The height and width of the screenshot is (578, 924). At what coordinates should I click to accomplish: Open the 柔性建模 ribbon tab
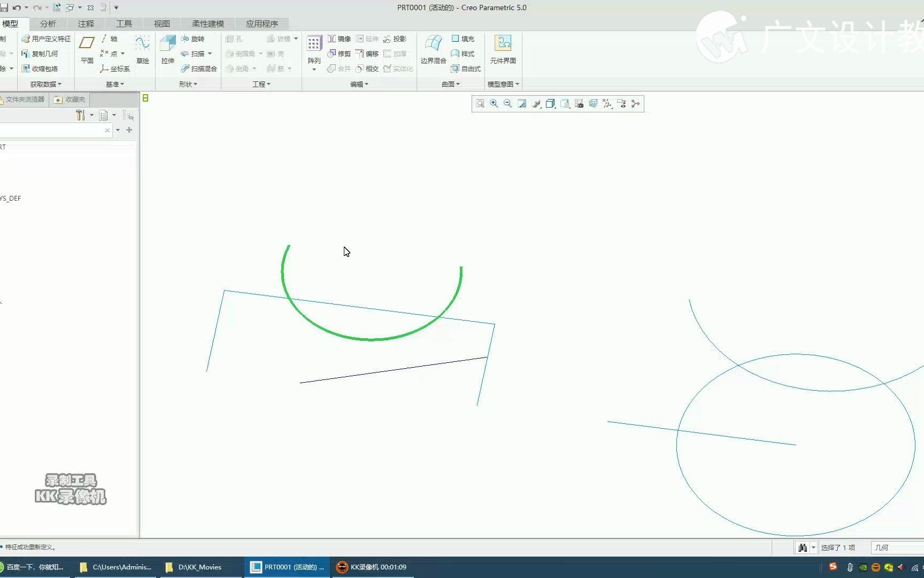tap(208, 24)
